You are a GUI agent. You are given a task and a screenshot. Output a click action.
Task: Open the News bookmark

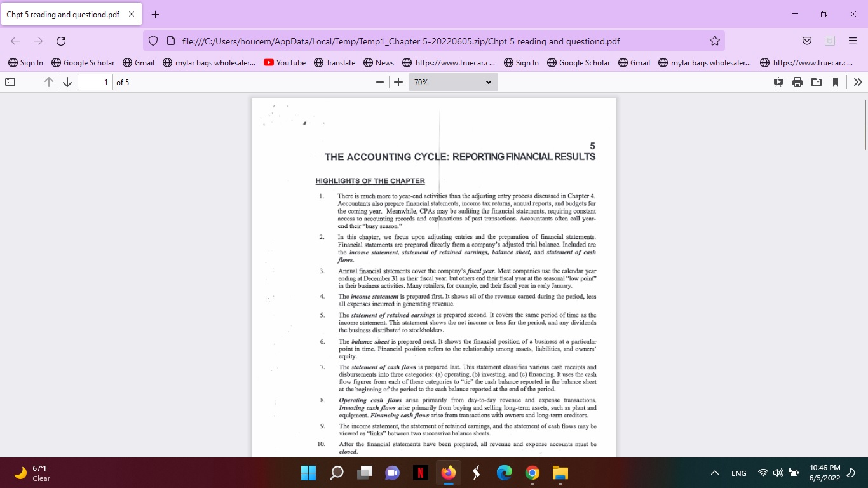pyautogui.click(x=379, y=63)
